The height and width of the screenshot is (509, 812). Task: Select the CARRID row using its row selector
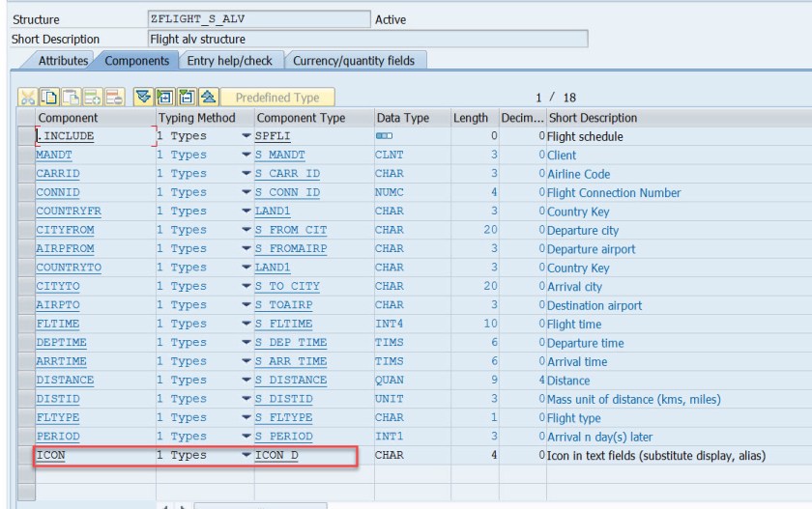[x=26, y=174]
